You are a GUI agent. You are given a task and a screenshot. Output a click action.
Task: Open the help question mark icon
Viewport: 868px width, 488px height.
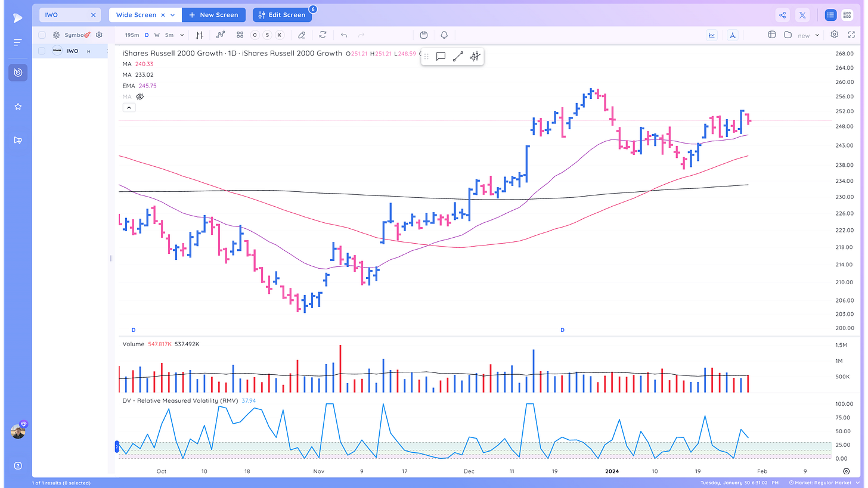pyautogui.click(x=18, y=465)
